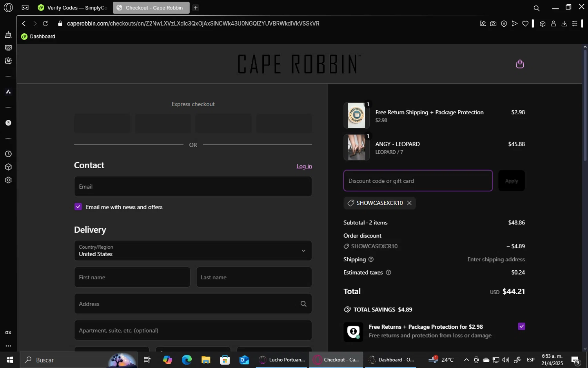Open the ad blocker shield icon
This screenshot has height=368, width=588.
point(504,24)
